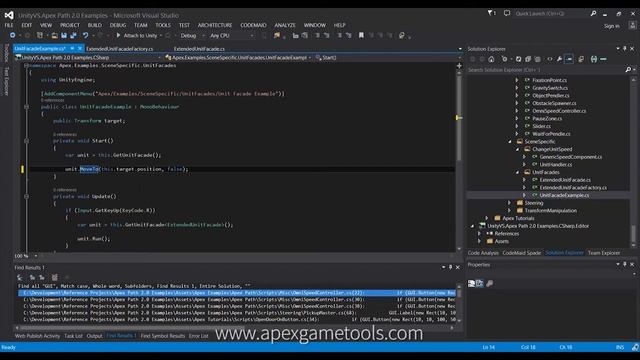Switch to the Output tab
Viewport: 640px width, 360px height.
(x=94, y=336)
